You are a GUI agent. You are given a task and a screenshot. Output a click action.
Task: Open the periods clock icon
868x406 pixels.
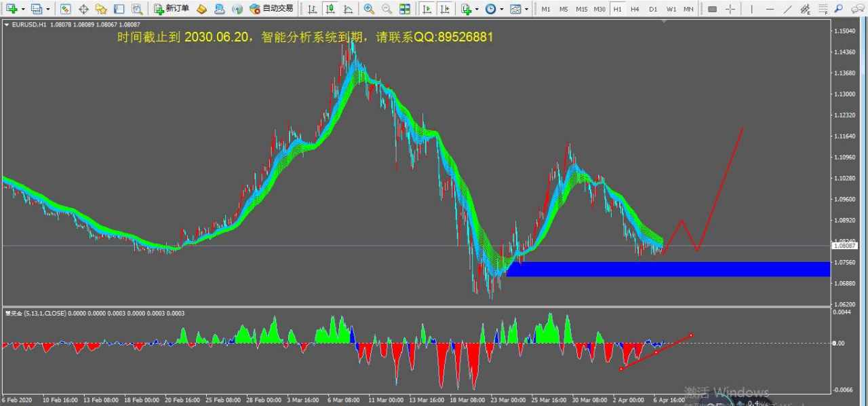click(490, 9)
